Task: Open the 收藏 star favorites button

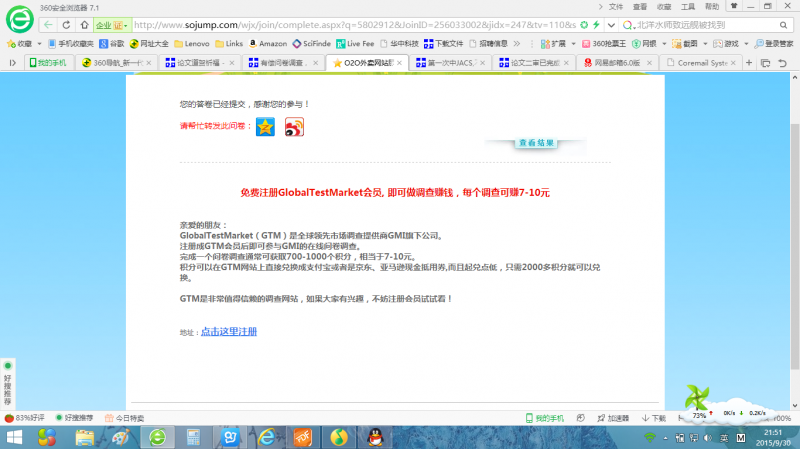Action: coord(19,44)
